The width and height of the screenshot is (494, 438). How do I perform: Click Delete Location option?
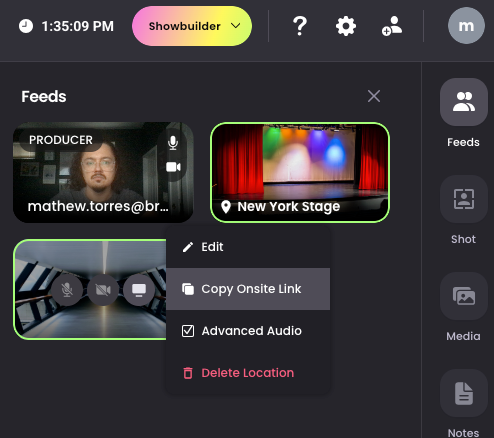pyautogui.click(x=248, y=373)
